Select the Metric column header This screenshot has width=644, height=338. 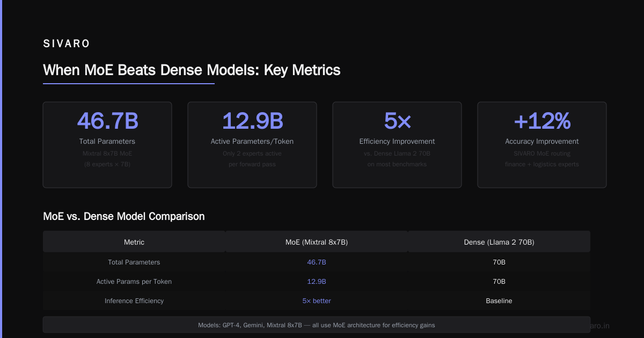pyautogui.click(x=134, y=242)
